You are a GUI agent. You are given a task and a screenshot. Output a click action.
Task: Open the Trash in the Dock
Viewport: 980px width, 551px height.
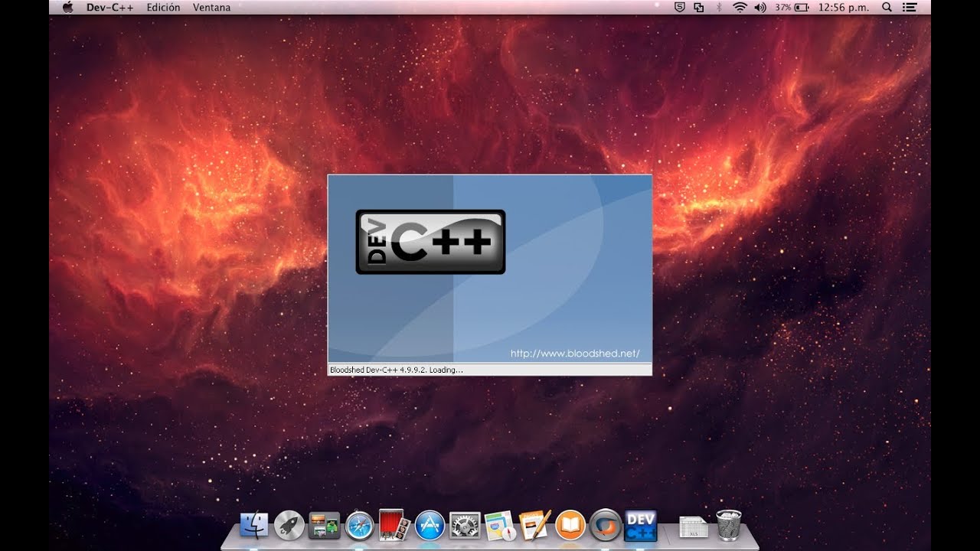(729, 525)
